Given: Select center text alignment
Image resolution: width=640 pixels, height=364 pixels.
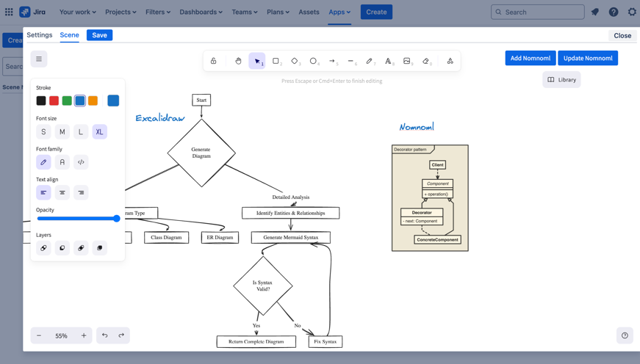Looking at the screenshot, I should click(62, 192).
